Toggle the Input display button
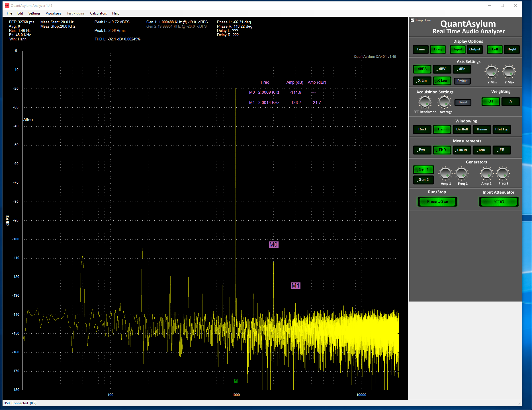Viewport: 532px width, 410px height. 458,49
